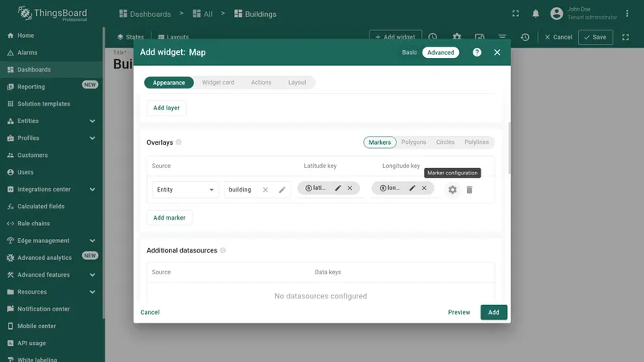The width and height of the screenshot is (644, 362).
Task: Select Markers overlay type
Action: point(379,142)
